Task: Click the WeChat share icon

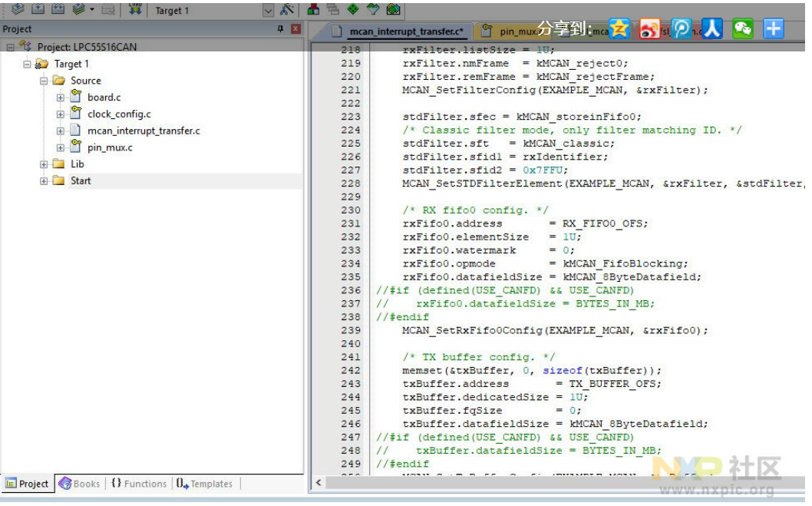Action: click(742, 29)
